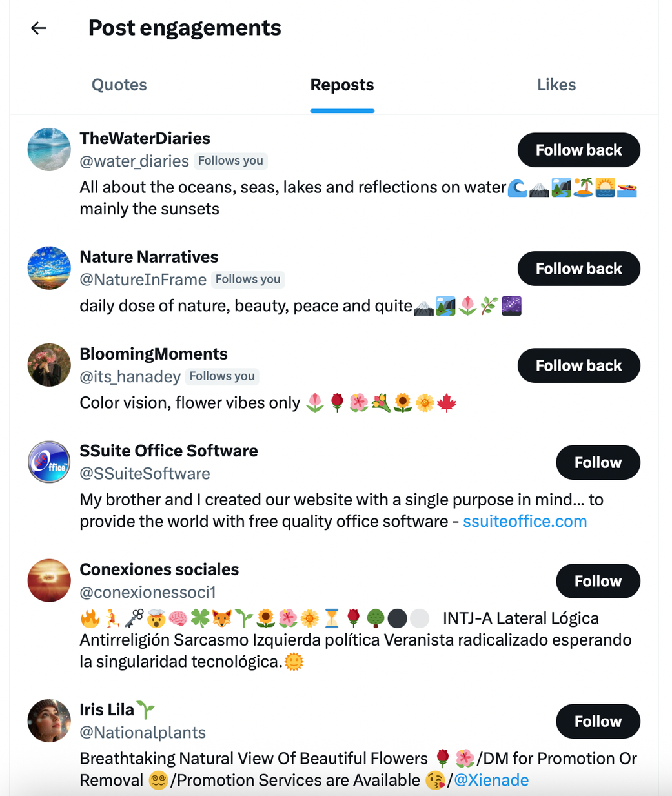Select the Likes tab
This screenshot has width=672, height=796.
click(556, 85)
